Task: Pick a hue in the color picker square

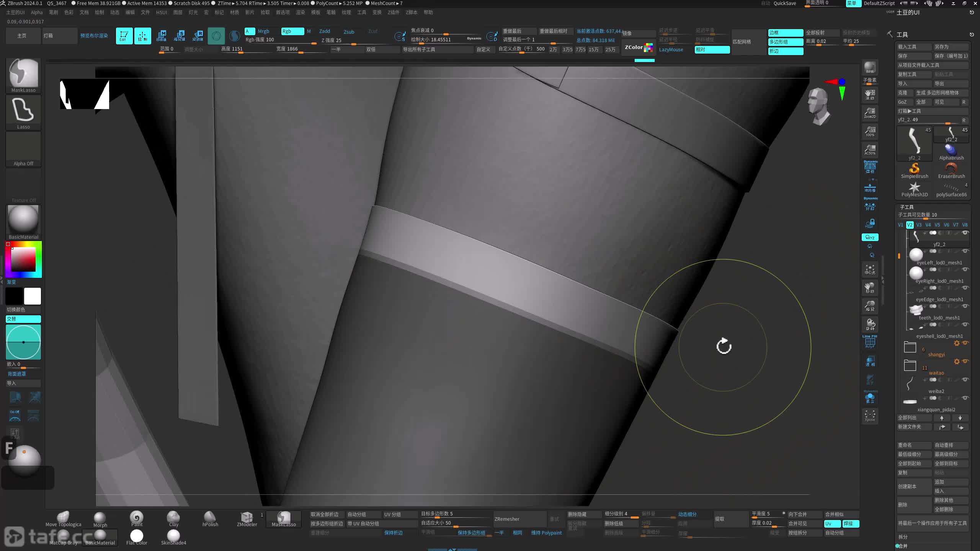Action: click(23, 259)
